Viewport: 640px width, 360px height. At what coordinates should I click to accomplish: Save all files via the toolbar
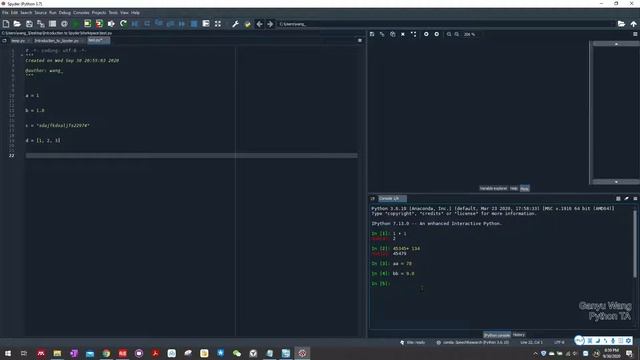point(40,24)
